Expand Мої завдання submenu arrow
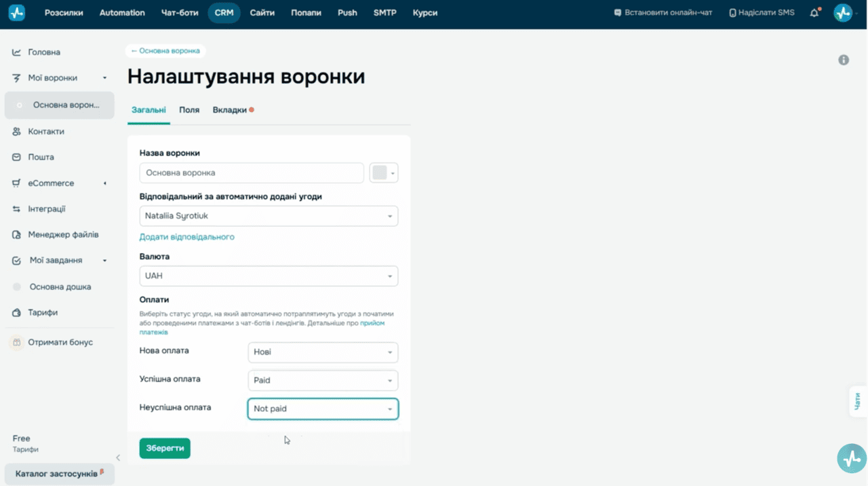This screenshot has height=486, width=868. click(104, 261)
